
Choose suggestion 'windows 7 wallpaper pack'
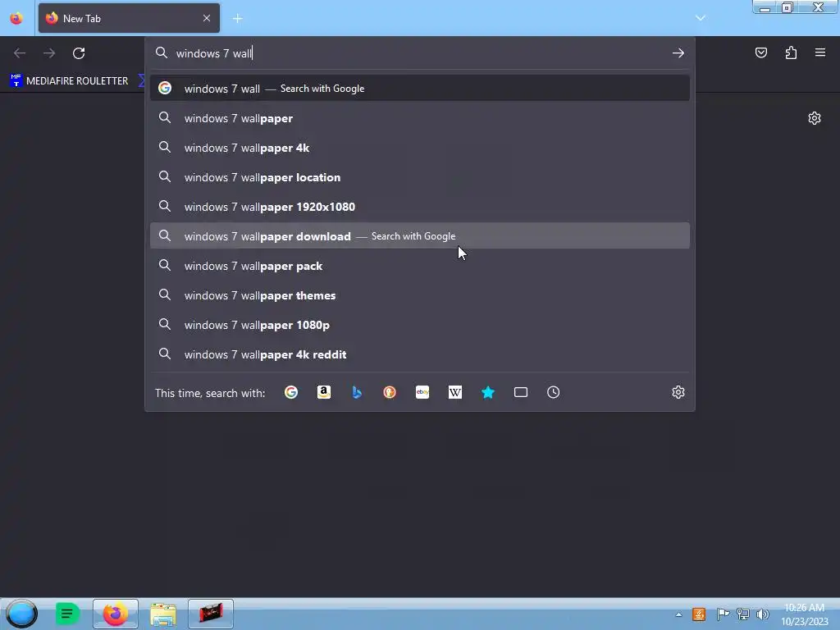point(420,266)
